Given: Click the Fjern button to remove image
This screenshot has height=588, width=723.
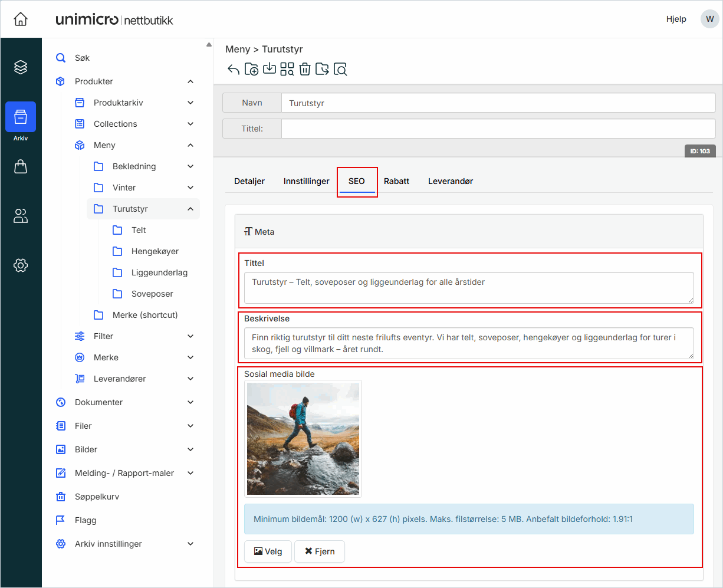Looking at the screenshot, I should [x=320, y=551].
